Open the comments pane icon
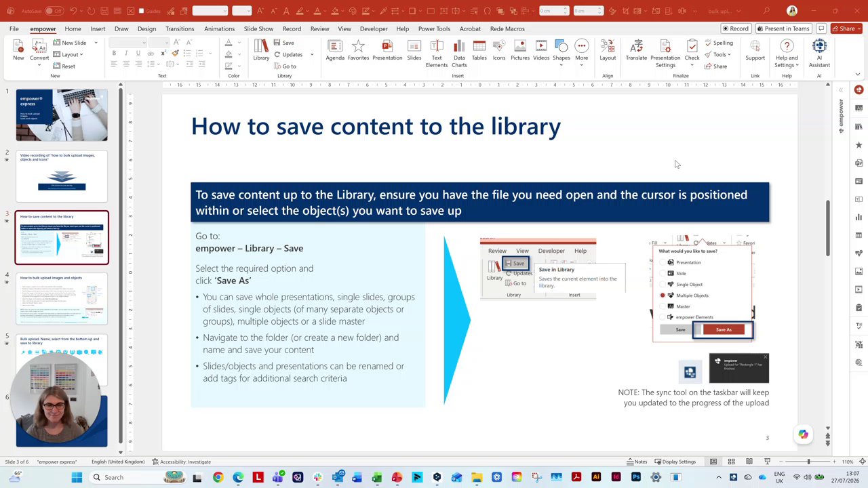The image size is (868, 488). click(x=821, y=28)
